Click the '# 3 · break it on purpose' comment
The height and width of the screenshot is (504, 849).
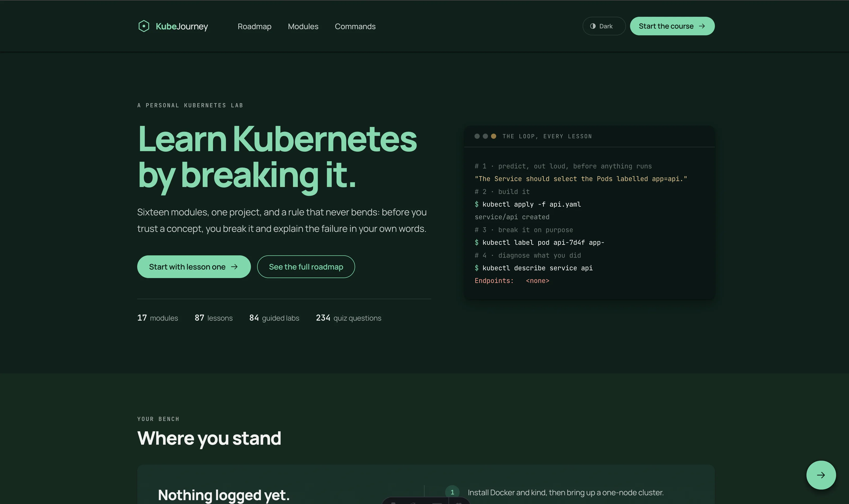524,230
